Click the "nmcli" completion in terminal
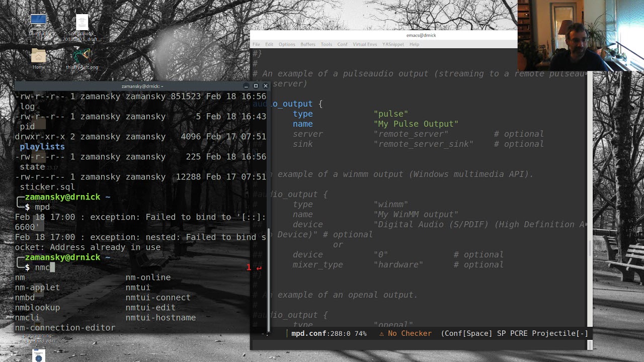 (x=27, y=317)
